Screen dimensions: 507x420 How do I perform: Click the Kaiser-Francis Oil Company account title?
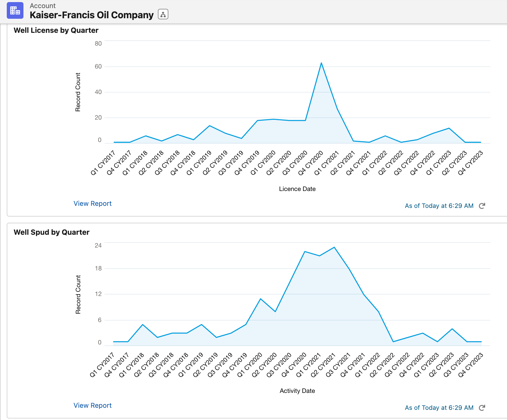click(x=92, y=15)
